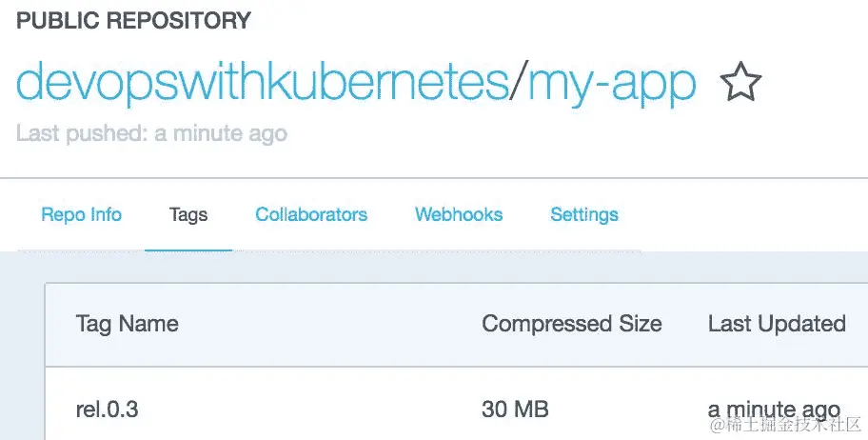Click the slash between organization and repository
Screen dimensions: 868x440
(518, 85)
